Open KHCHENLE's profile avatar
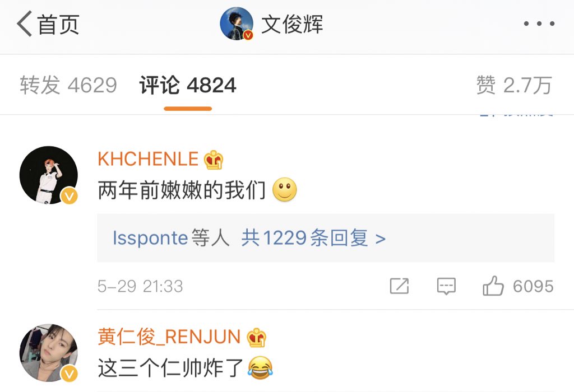 coord(49,175)
